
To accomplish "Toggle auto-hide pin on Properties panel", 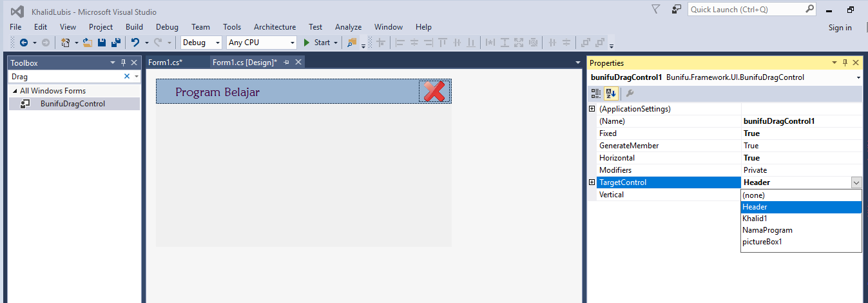I will pyautogui.click(x=845, y=63).
